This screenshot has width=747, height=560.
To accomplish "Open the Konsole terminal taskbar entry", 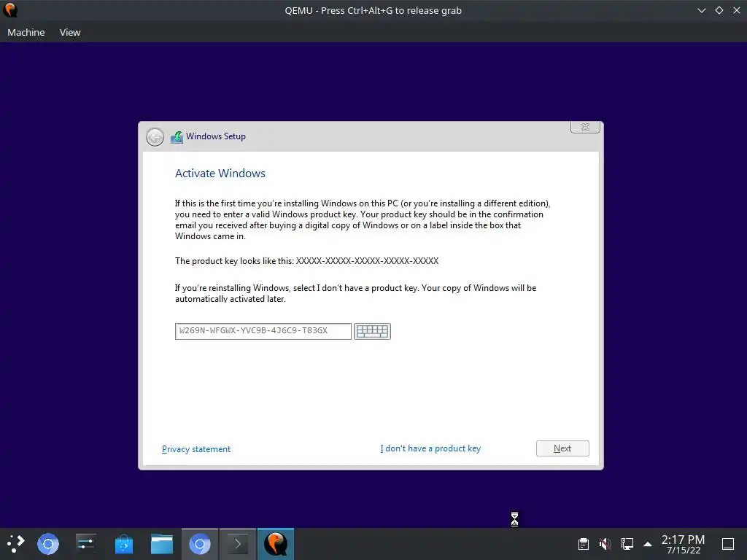I will [x=237, y=544].
